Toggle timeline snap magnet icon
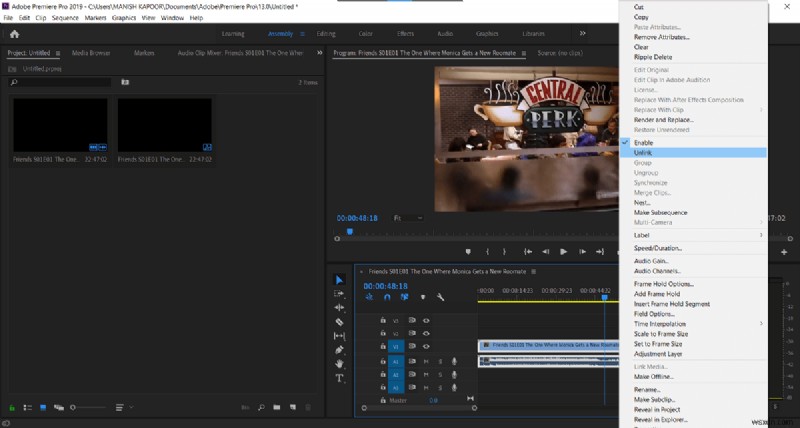This screenshot has width=800, height=428. (x=387, y=297)
